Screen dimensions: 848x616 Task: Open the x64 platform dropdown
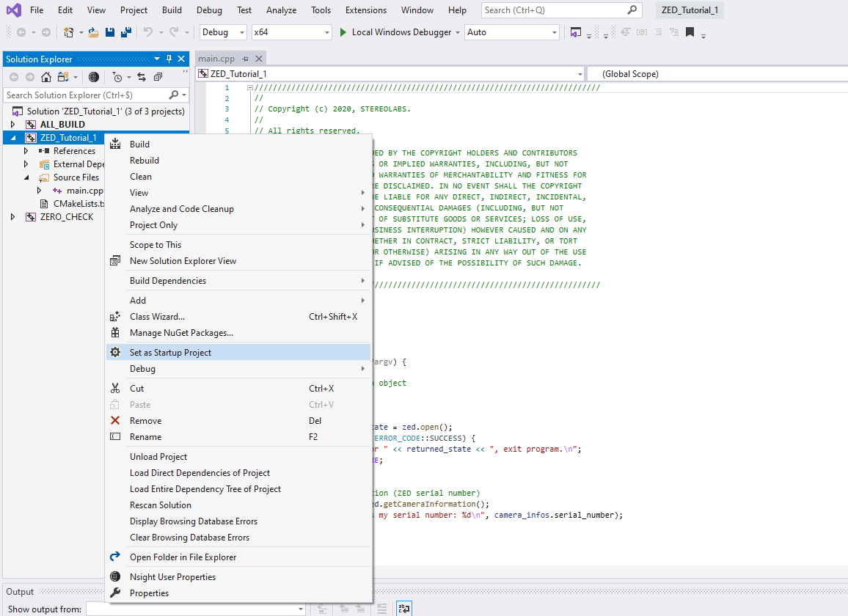coord(291,32)
